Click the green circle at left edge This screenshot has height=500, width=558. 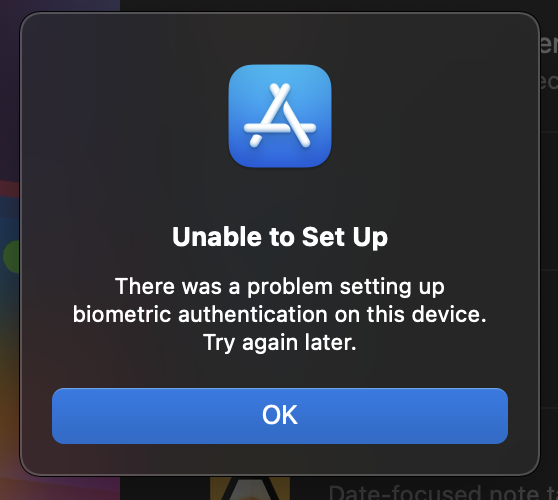[x=11, y=257]
